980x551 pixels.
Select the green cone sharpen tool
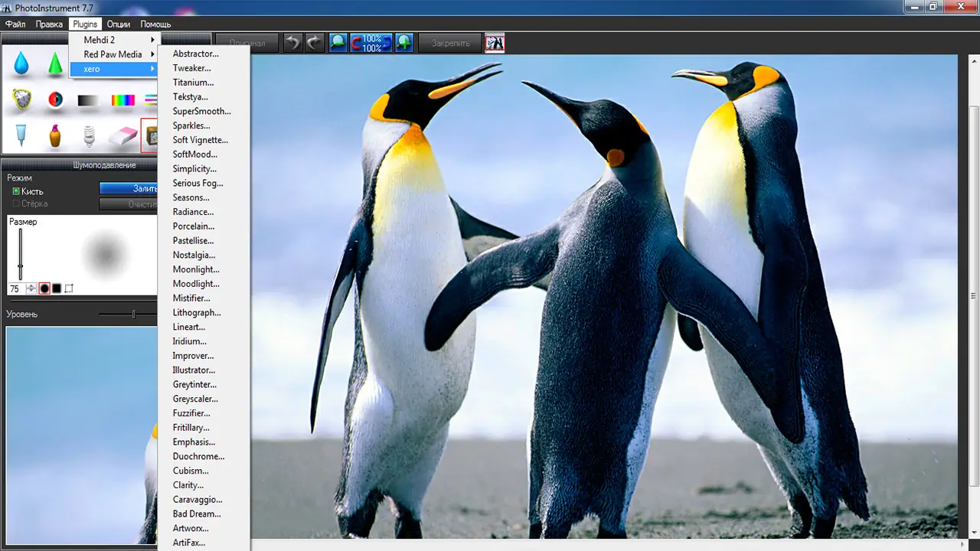pos(55,64)
